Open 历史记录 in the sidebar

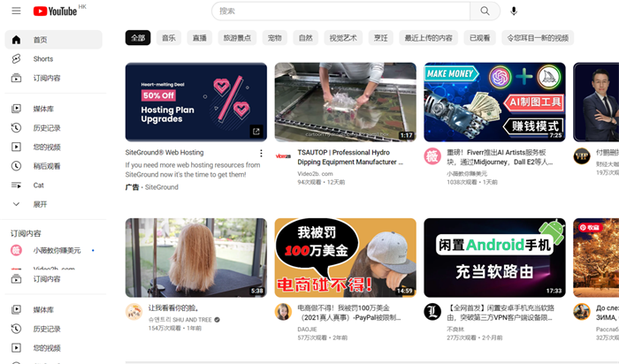[46, 128]
